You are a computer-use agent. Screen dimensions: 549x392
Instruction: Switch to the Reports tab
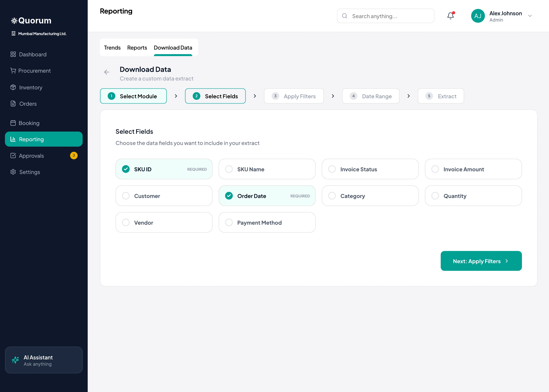[x=137, y=47]
